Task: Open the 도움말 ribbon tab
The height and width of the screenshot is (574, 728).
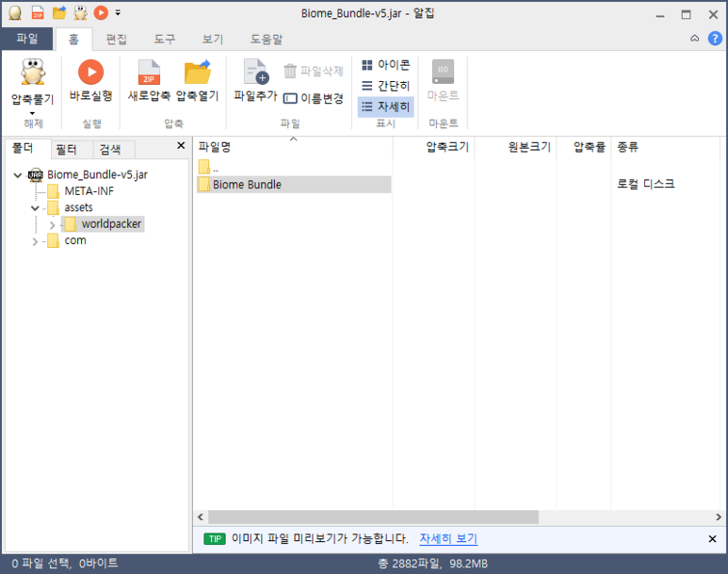Action: [x=267, y=39]
